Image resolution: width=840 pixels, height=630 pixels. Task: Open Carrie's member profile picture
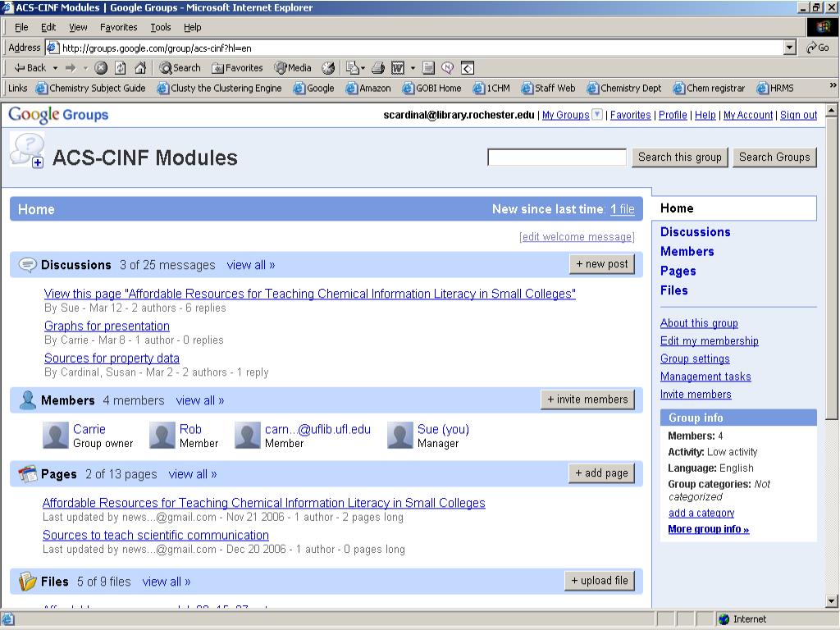pos(56,435)
